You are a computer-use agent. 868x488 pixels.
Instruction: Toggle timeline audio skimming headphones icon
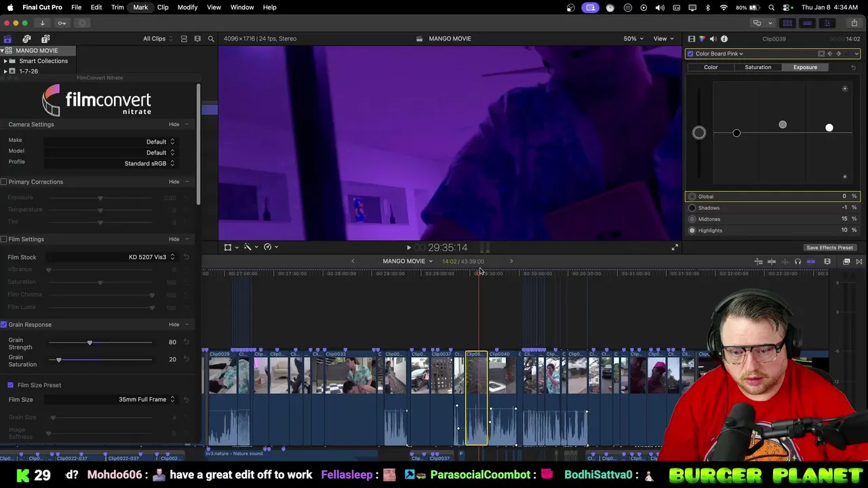[x=797, y=262]
